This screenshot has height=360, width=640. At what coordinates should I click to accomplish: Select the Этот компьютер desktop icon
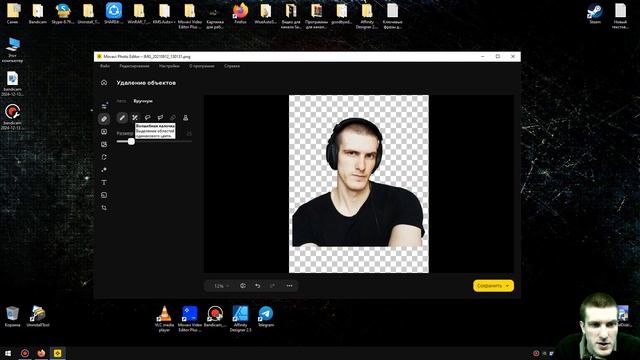tap(12, 50)
